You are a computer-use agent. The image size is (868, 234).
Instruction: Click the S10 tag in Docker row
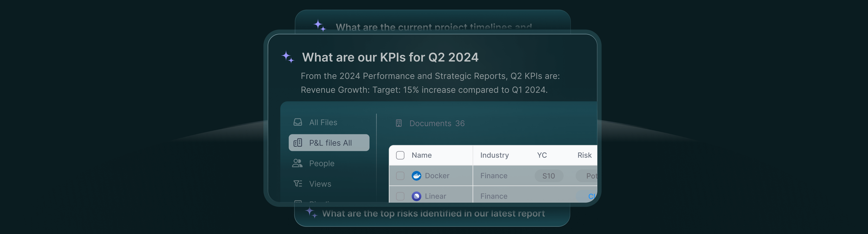(549, 176)
